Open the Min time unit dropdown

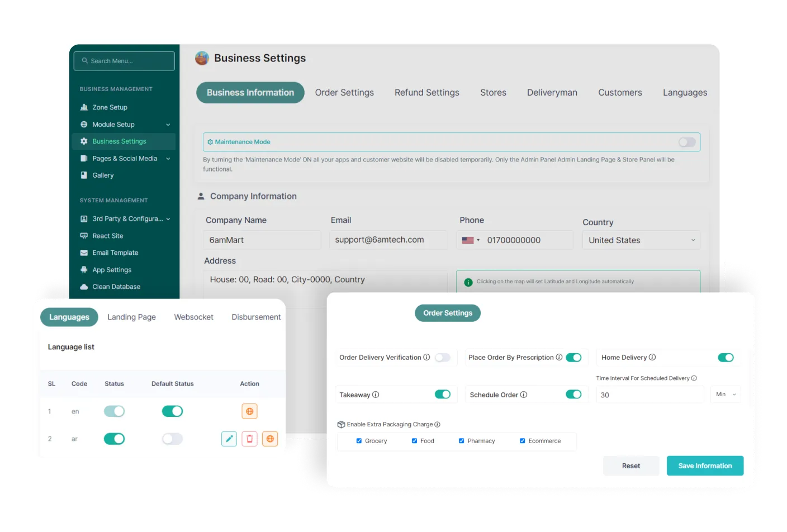[726, 395]
